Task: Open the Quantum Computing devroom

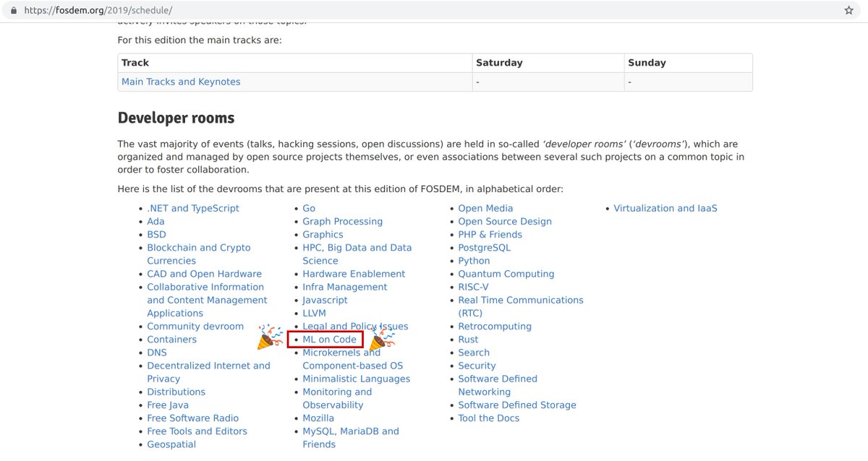Action: (506, 274)
